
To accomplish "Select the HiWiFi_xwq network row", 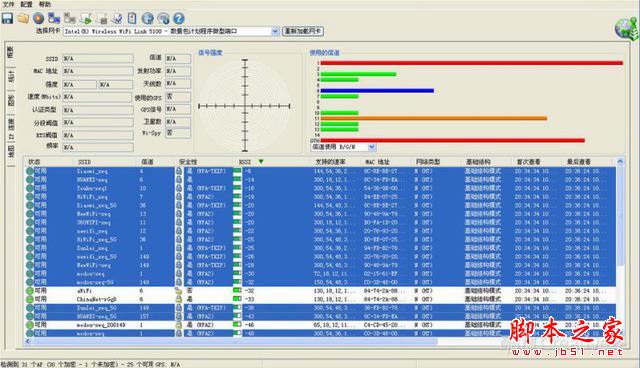I will 320,197.
